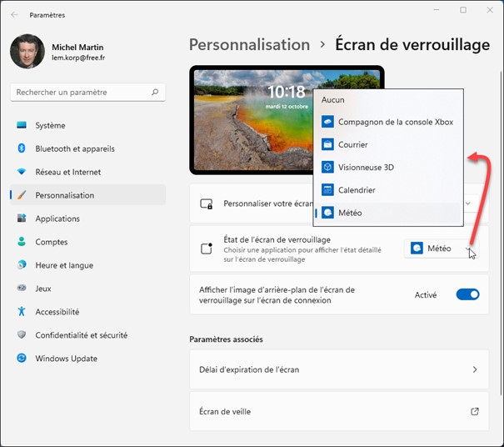Click the Courrier mail icon
This screenshot has width=504, height=447.
327,144
